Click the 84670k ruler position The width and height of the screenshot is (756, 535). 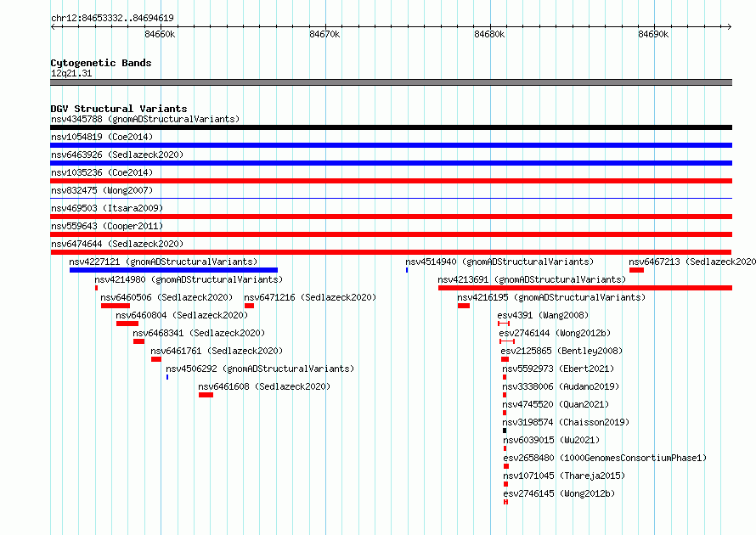[x=324, y=34]
